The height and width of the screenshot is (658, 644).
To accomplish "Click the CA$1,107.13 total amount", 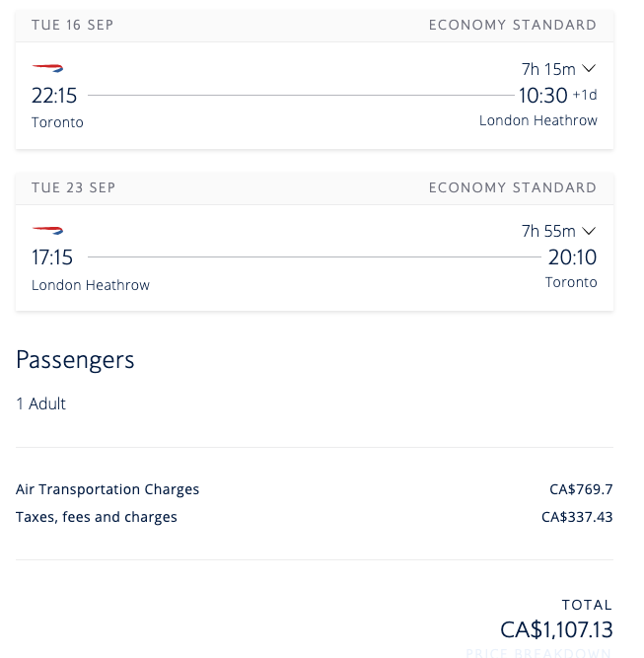I will click(x=556, y=629).
